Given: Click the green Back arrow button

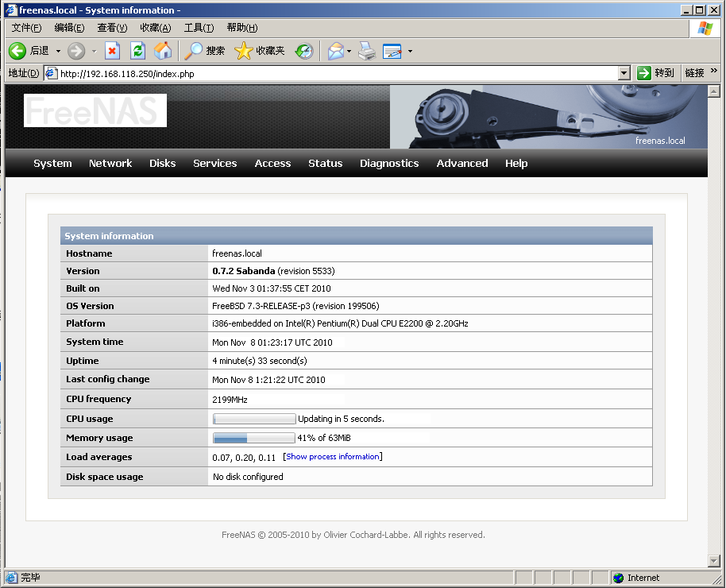Looking at the screenshot, I should pyautogui.click(x=17, y=51).
